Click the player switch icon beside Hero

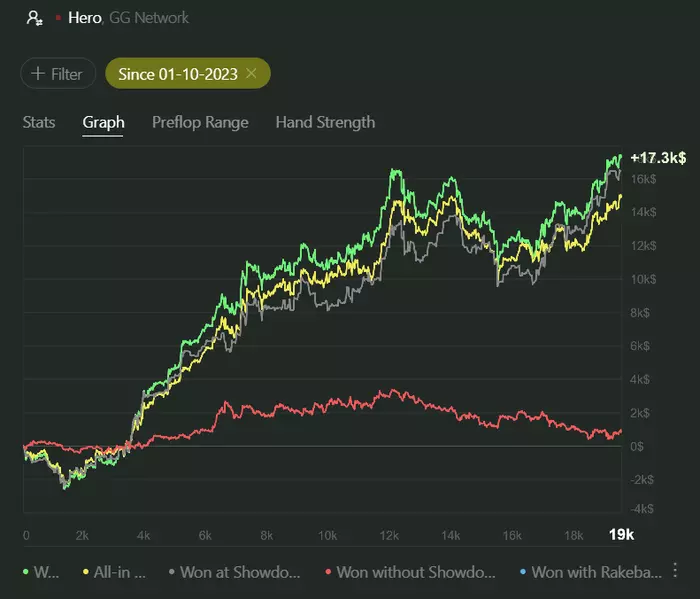tap(35, 18)
